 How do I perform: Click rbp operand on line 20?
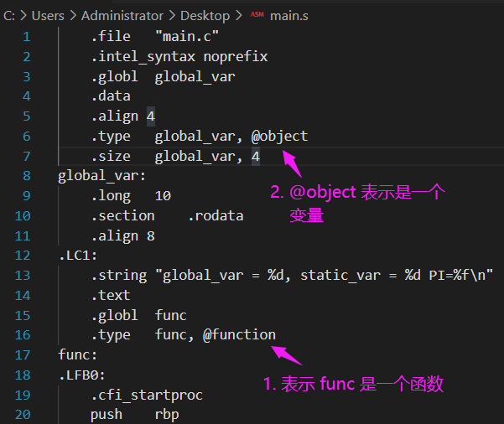(167, 415)
